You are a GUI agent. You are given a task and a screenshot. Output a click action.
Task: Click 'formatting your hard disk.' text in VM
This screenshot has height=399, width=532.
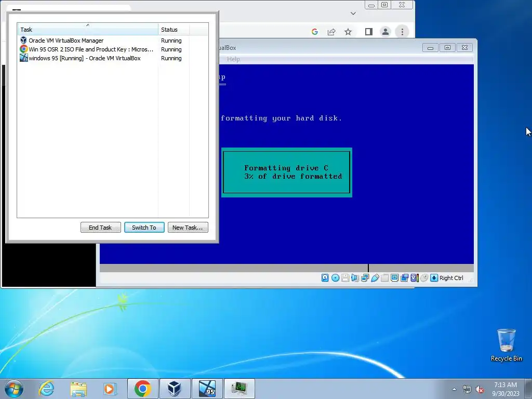pos(281,118)
